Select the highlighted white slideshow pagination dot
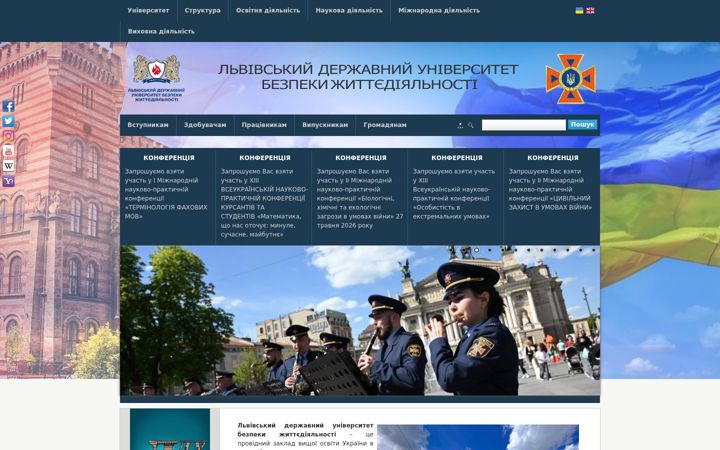Viewport: 720px width, 450px height. 477,250
